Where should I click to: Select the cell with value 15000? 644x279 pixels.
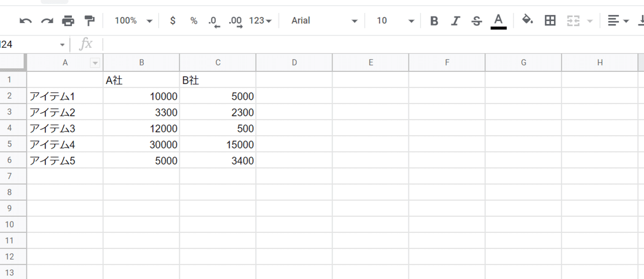coord(218,144)
